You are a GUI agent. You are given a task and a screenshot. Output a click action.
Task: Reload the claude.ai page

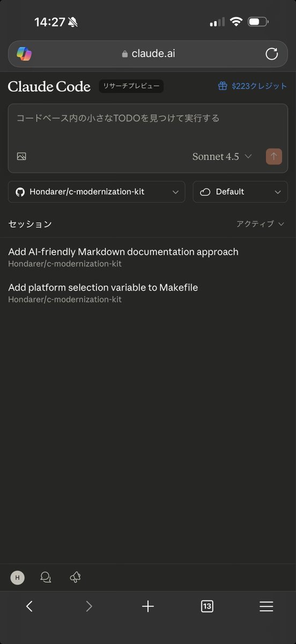click(x=271, y=54)
